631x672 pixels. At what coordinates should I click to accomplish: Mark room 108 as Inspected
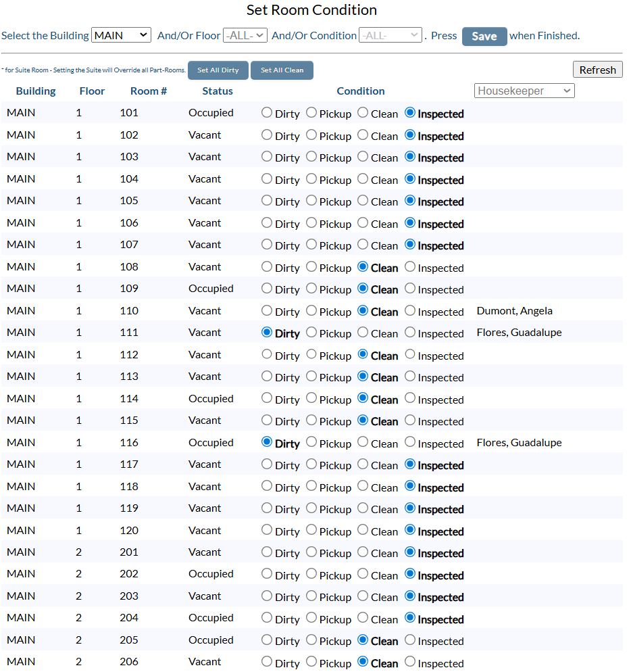[x=410, y=267]
